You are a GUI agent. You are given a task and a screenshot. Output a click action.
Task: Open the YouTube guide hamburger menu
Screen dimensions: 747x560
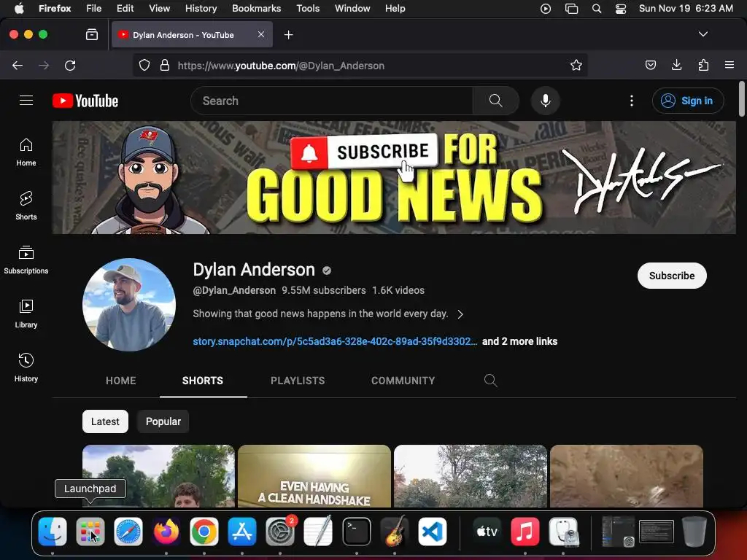(26, 101)
